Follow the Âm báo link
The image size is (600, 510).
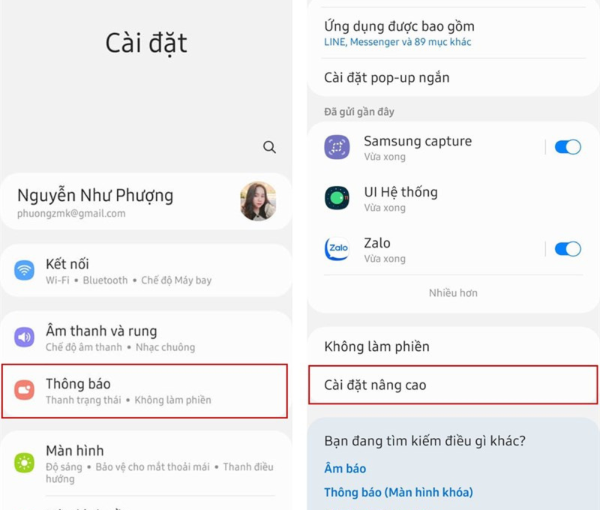[345, 469]
